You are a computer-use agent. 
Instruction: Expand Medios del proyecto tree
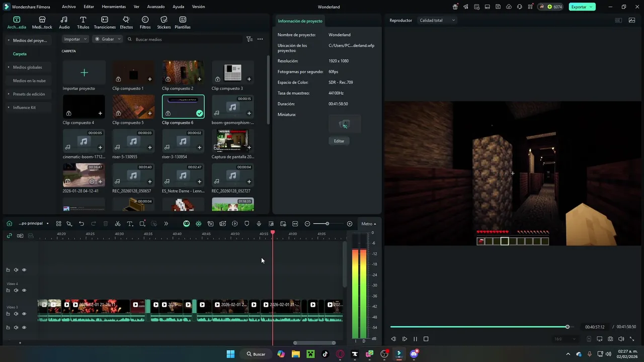(x=8, y=40)
